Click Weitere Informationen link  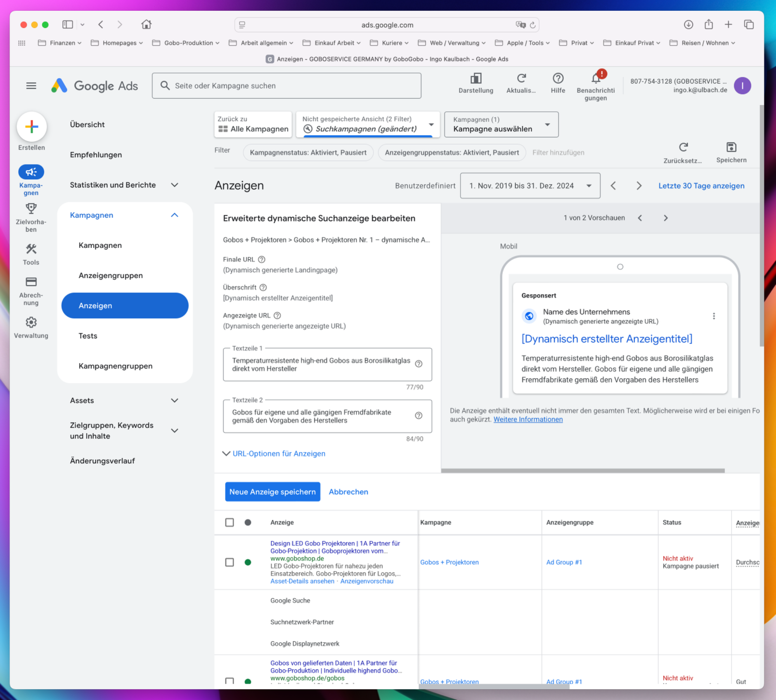point(528,419)
